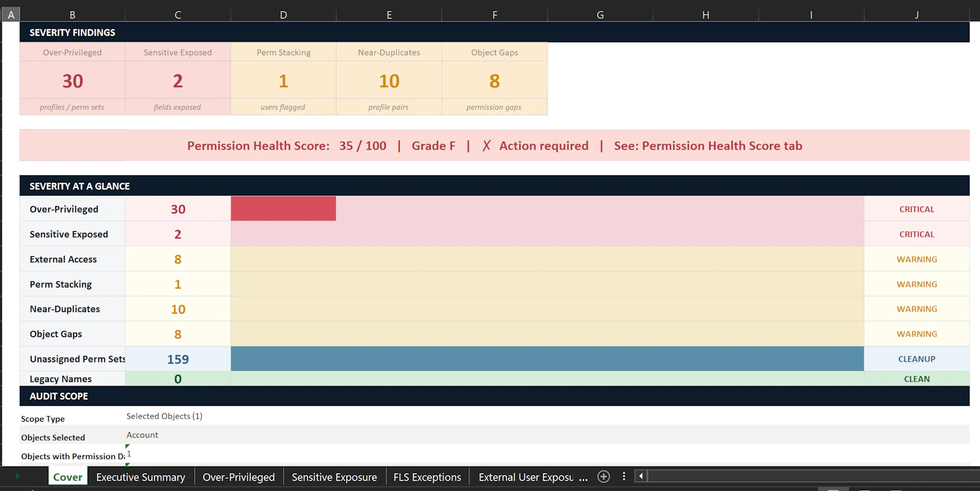Image resolution: width=980 pixels, height=491 pixels.
Task: Select the CLEAN status cell
Action: [917, 379]
